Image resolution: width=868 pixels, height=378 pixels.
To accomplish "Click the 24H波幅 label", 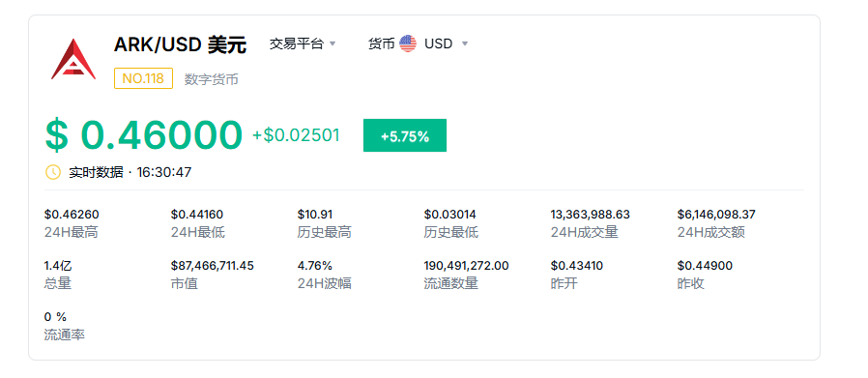I will click(x=325, y=284).
